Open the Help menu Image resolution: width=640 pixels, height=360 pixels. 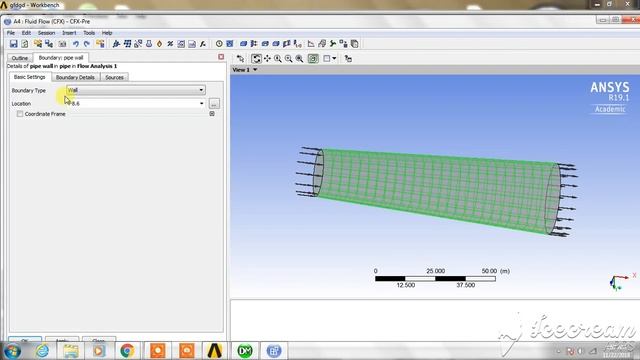pyautogui.click(x=107, y=33)
